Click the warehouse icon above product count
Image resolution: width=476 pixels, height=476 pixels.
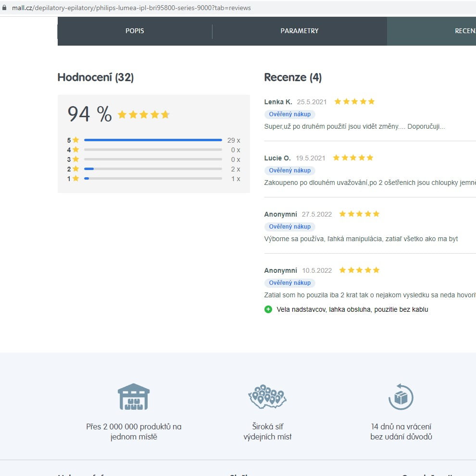pos(133,397)
